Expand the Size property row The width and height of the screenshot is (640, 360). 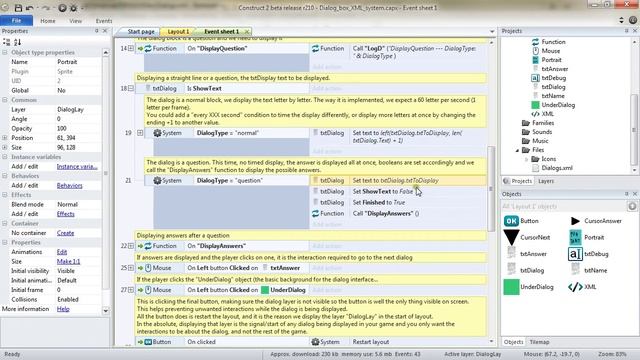[x=5, y=147]
